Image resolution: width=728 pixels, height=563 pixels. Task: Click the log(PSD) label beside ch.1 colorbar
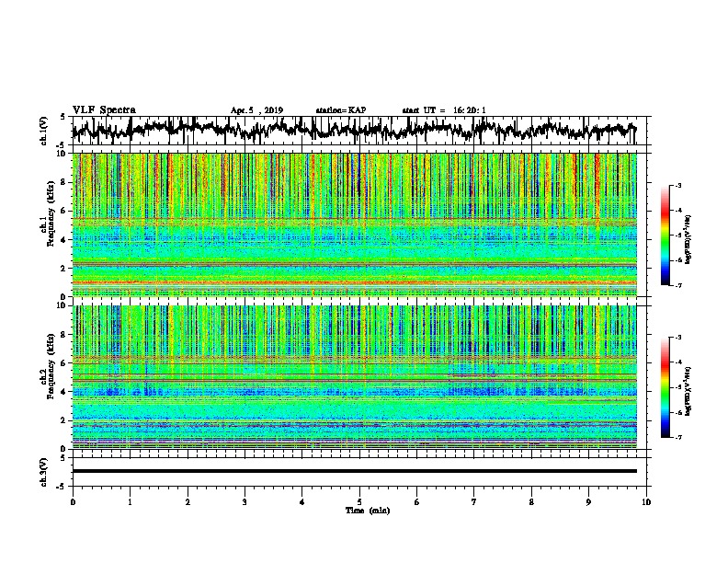point(688,240)
